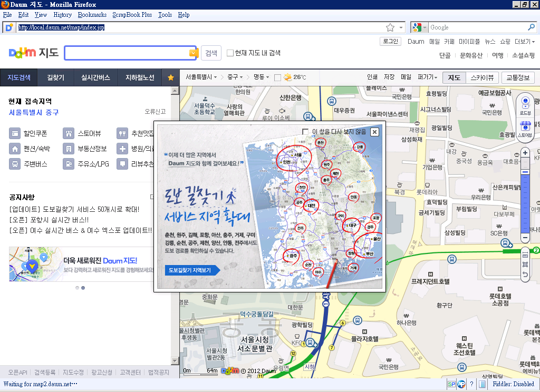540x392 pixels.
Task: Open the 더보기 more services dropdown
Action: point(525,42)
